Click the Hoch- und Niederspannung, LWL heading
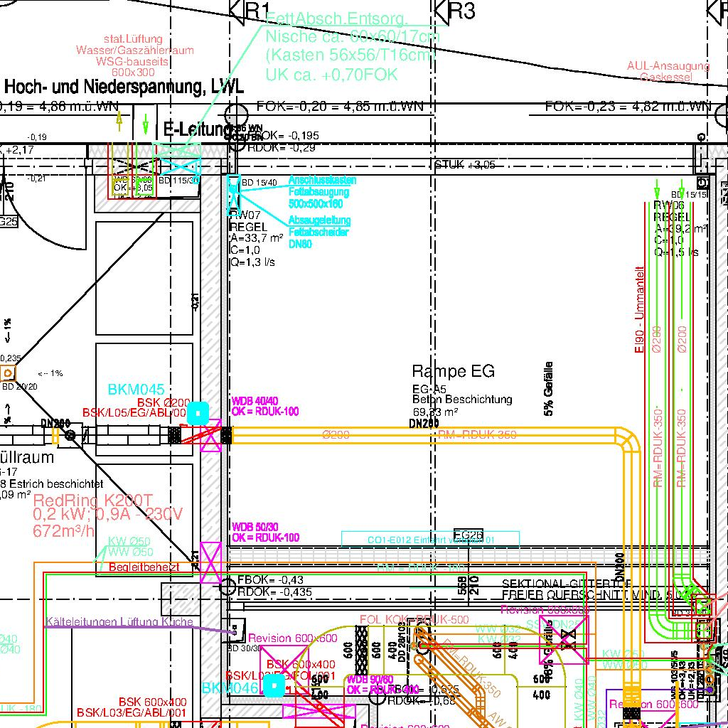Viewport: 728px width, 728px height. [124, 87]
